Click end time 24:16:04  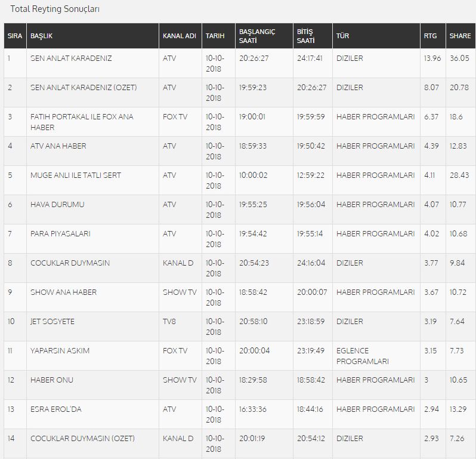(x=311, y=263)
